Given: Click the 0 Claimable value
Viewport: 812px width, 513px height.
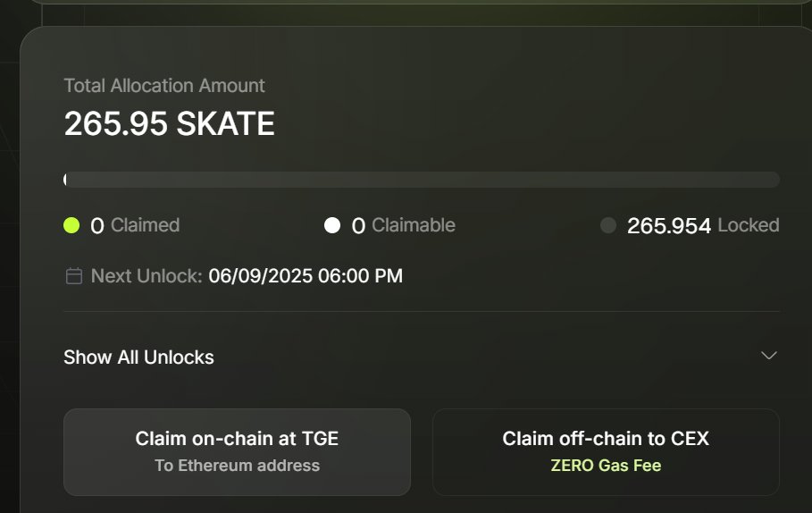Looking at the screenshot, I should pyautogui.click(x=358, y=226).
